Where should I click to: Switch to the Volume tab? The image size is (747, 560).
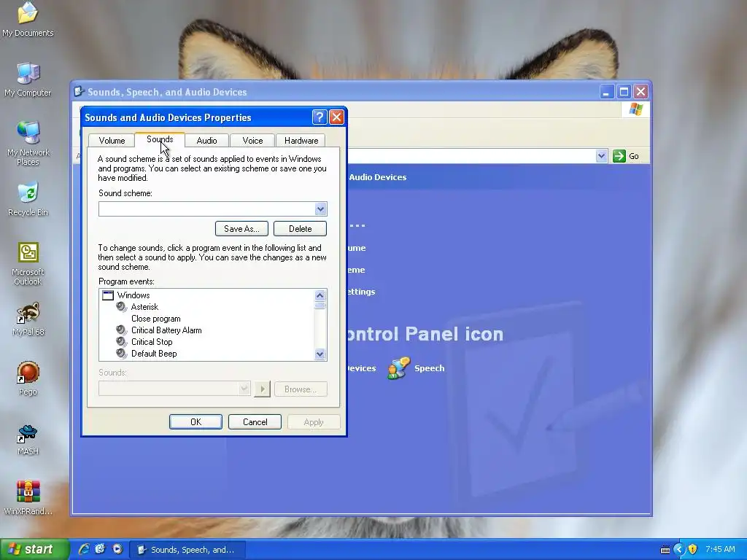coord(112,141)
